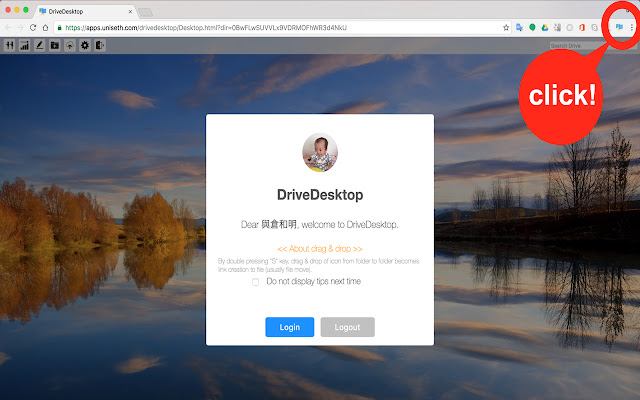Click the "<< About drag & drop >>" link

(x=320, y=249)
